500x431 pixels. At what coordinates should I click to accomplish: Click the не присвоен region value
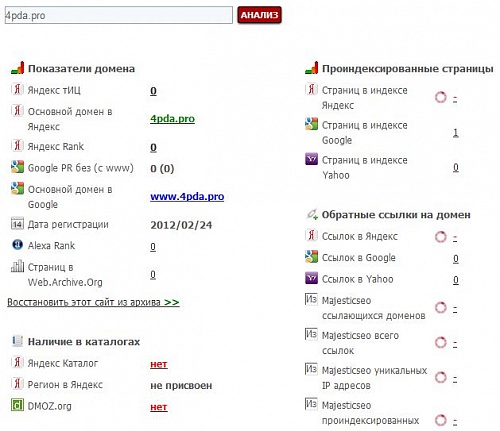coord(181,386)
